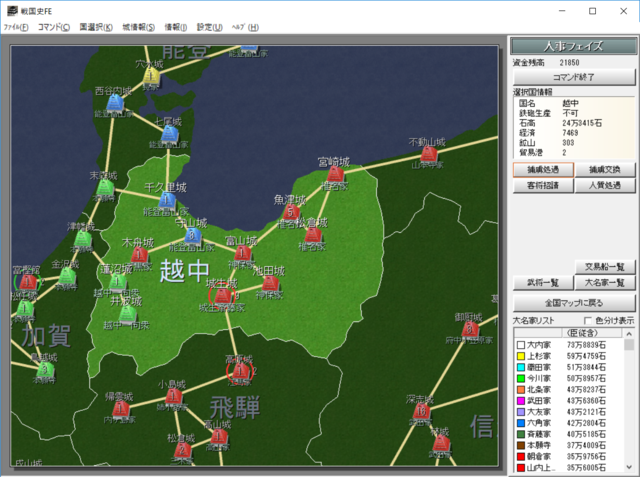Select the red 不動山城 castle icon

(x=429, y=154)
